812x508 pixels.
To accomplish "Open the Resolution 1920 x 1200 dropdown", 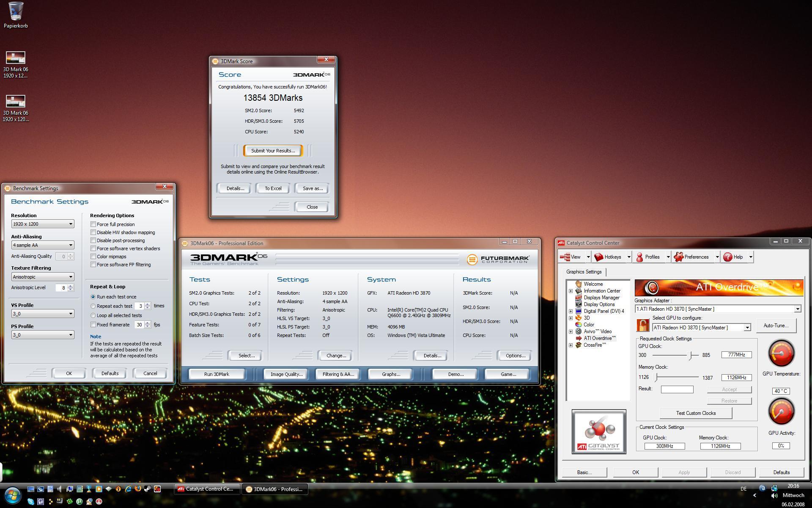I will click(x=42, y=224).
